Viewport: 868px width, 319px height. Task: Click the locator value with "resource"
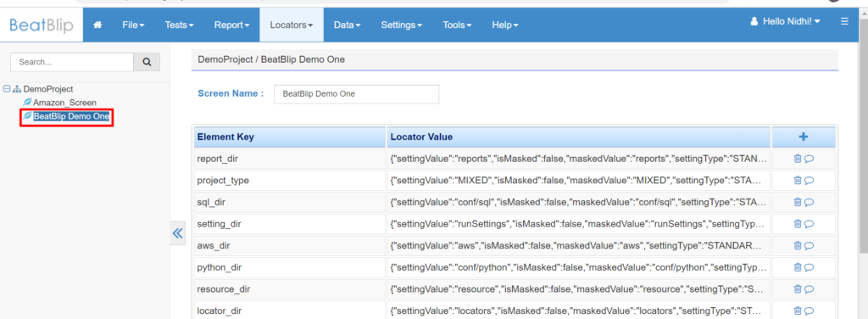(x=578, y=289)
